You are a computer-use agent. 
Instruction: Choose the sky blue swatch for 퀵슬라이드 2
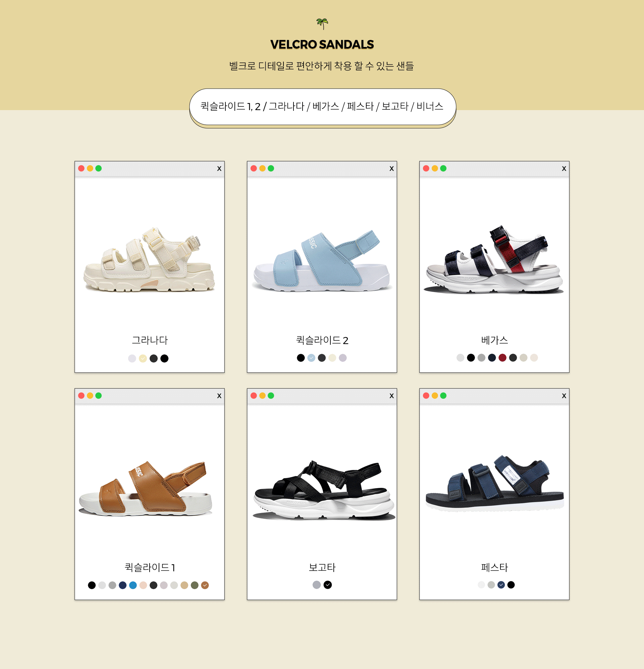pos(311,358)
